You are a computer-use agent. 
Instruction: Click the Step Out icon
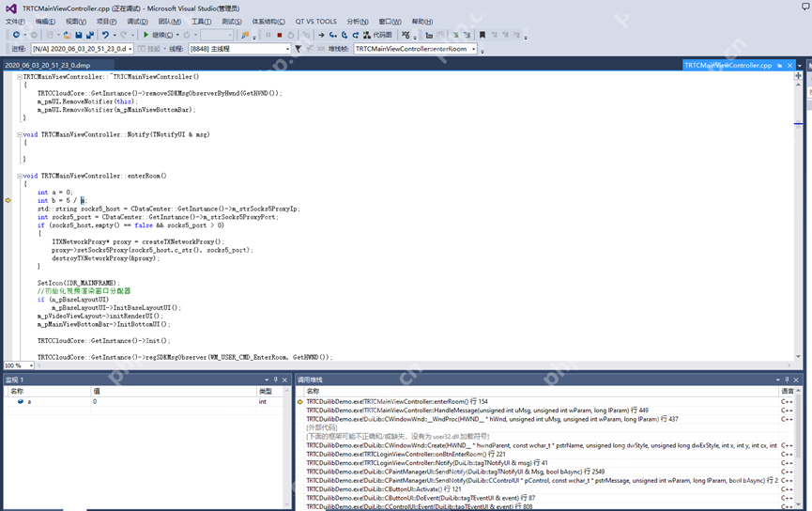click(x=356, y=35)
